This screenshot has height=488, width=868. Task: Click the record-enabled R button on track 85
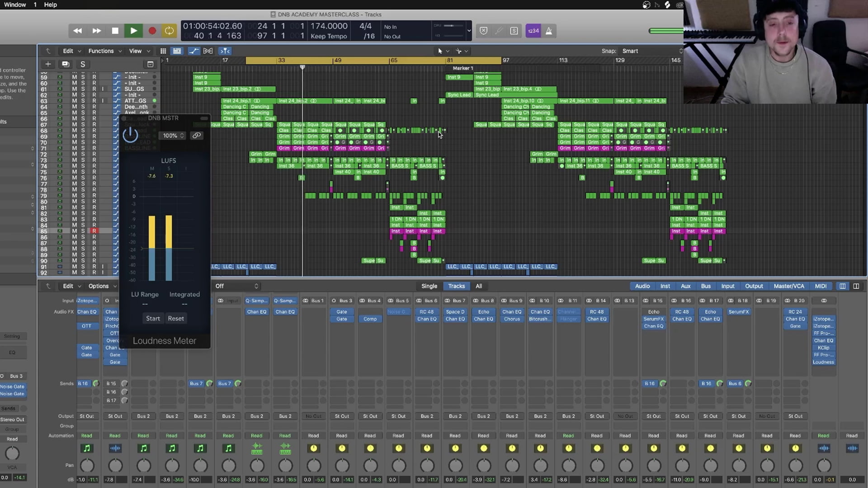[94, 231]
